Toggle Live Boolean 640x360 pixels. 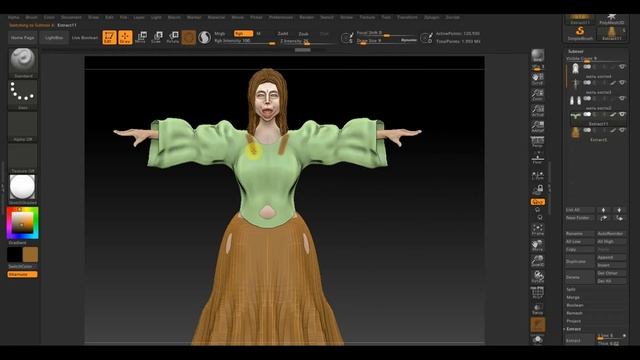85,38
